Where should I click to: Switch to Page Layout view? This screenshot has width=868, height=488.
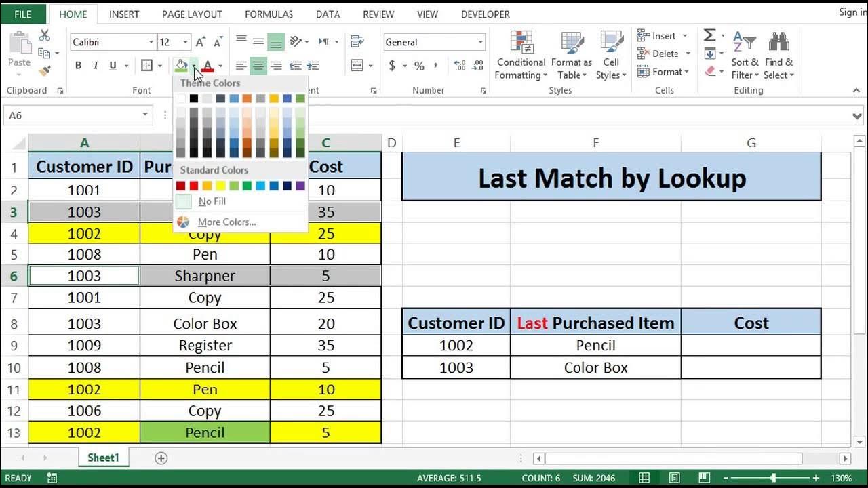pyautogui.click(x=675, y=478)
